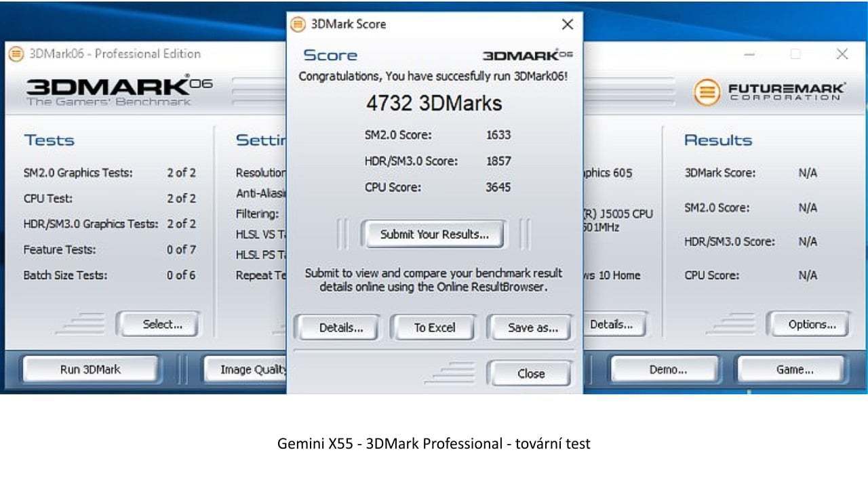
Task: Open Details from the Score dialog
Action: (337, 327)
